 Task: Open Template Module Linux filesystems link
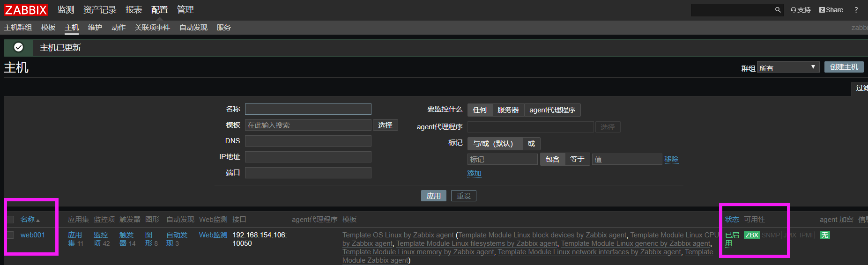pyautogui.click(x=477, y=243)
